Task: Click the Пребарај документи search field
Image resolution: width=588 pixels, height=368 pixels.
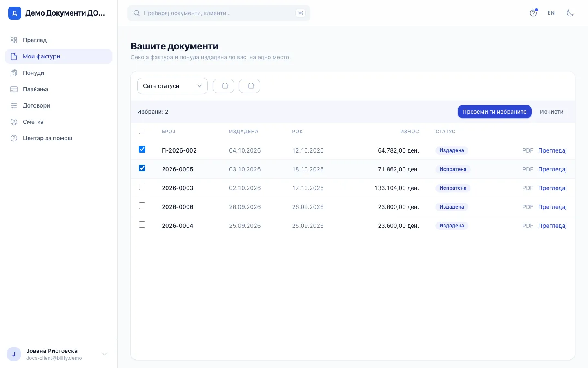Action: click(219, 13)
